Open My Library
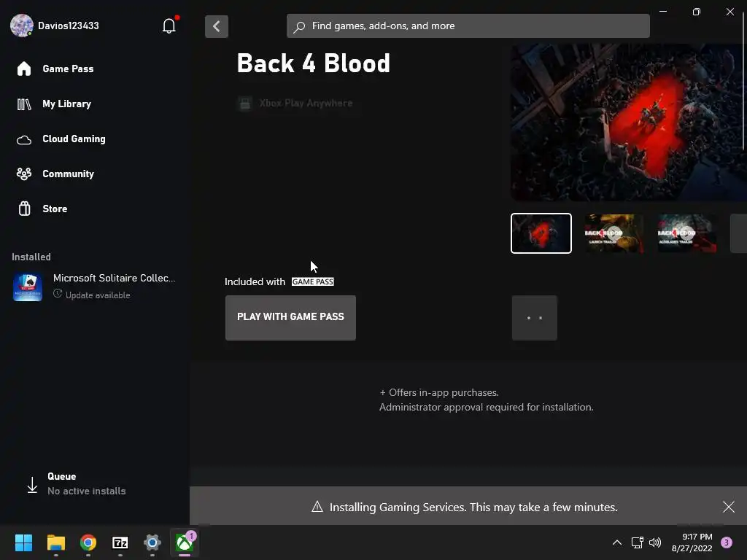 pyautogui.click(x=66, y=104)
